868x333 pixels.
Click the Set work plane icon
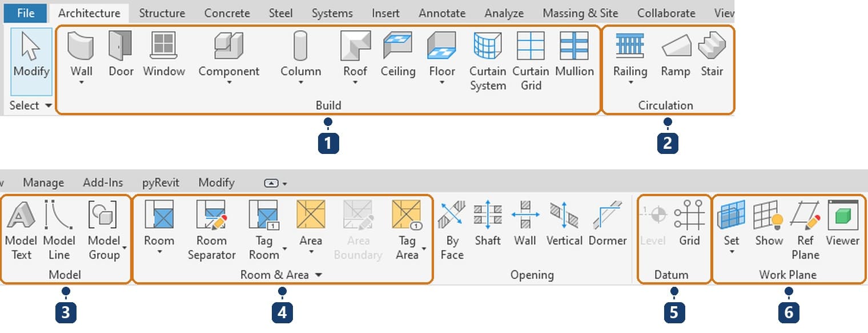731,215
